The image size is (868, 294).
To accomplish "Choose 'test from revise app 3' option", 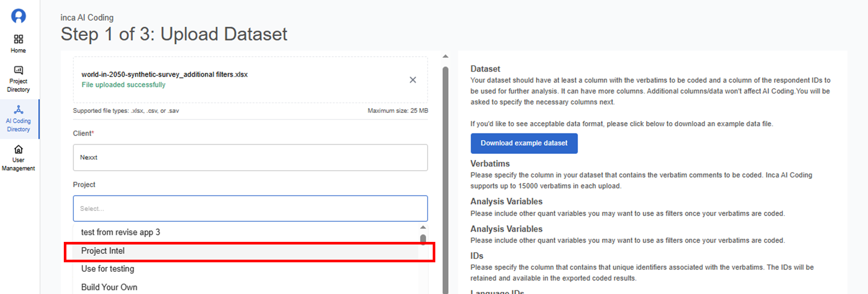I will pos(120,232).
